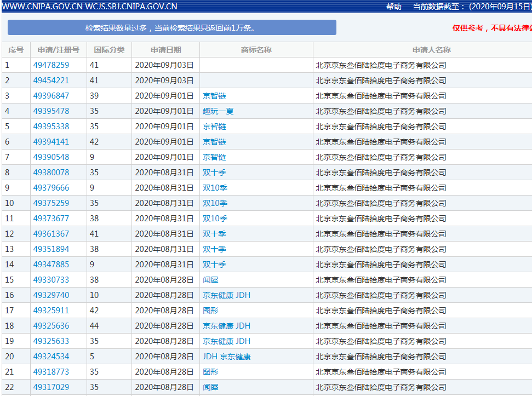Open application number 49396847
532x396 pixels.
tap(52, 96)
